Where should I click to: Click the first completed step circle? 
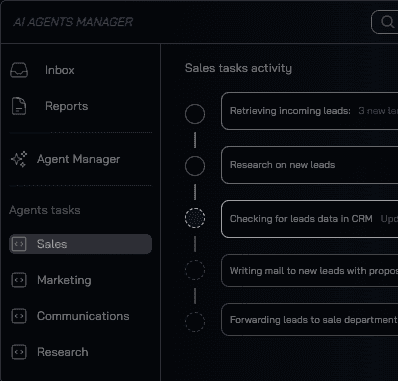tap(195, 114)
